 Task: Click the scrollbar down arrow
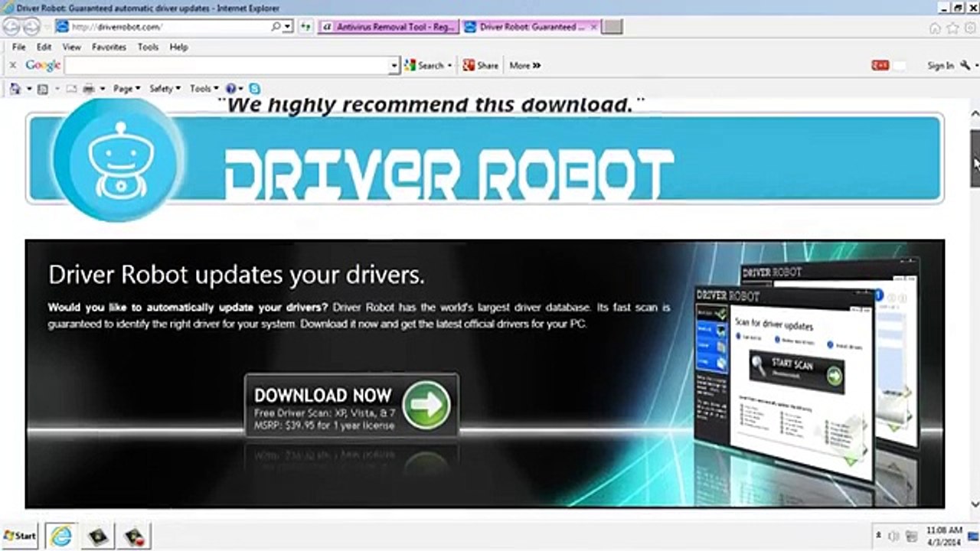click(975, 504)
